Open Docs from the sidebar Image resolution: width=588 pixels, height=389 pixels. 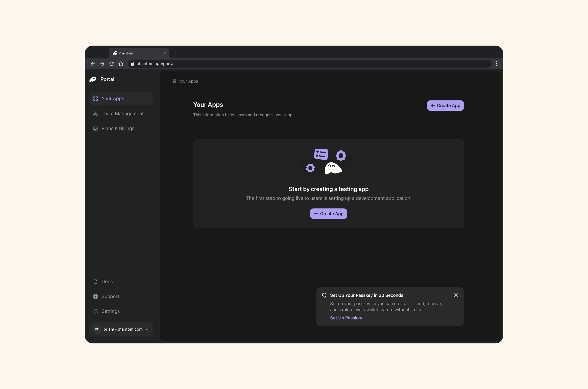[121, 282]
